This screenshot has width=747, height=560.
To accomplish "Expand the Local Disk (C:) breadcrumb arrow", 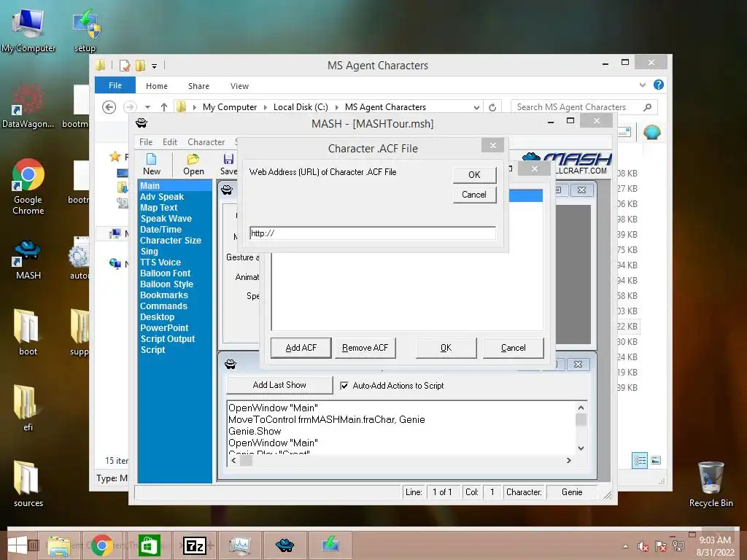I will [337, 108].
